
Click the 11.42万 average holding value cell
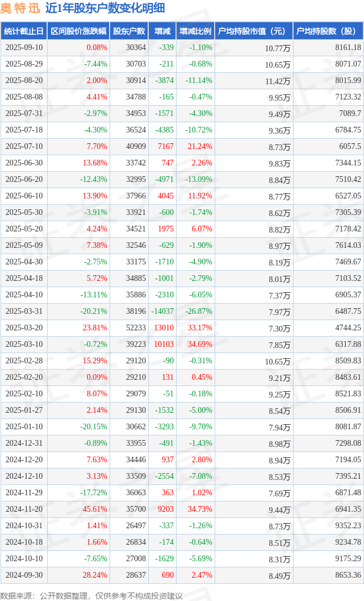(x=278, y=81)
